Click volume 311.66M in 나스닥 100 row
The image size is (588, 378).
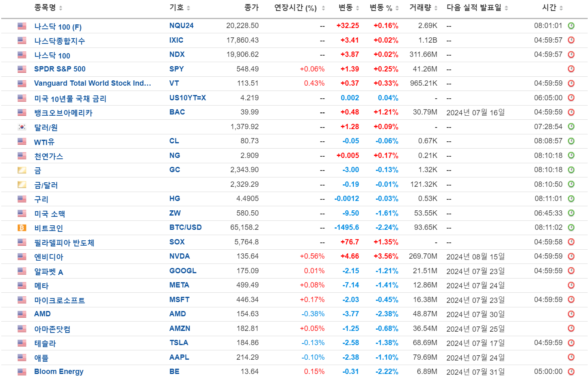423,54
